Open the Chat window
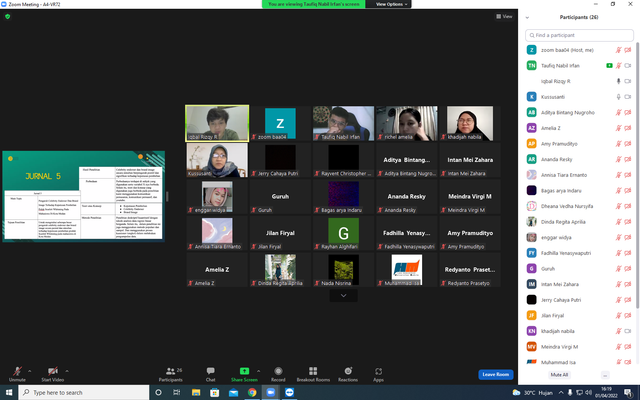Viewport: 640px width, 400px height. click(x=211, y=374)
